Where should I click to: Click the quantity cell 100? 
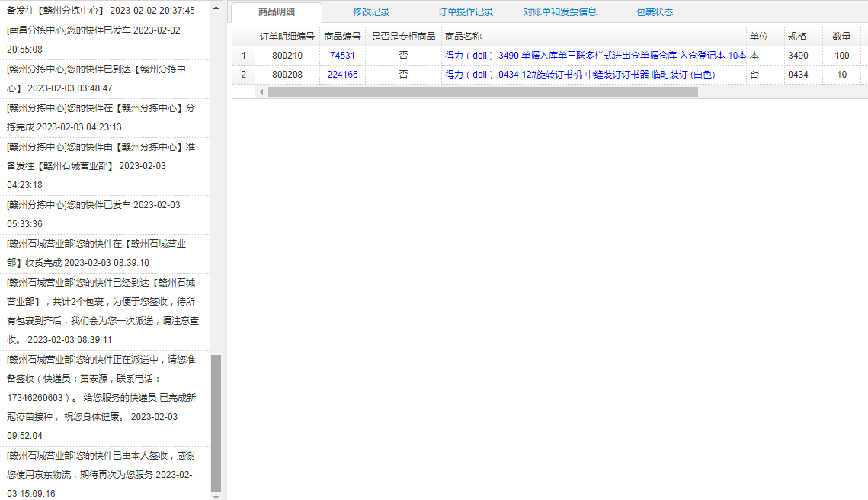(841, 56)
